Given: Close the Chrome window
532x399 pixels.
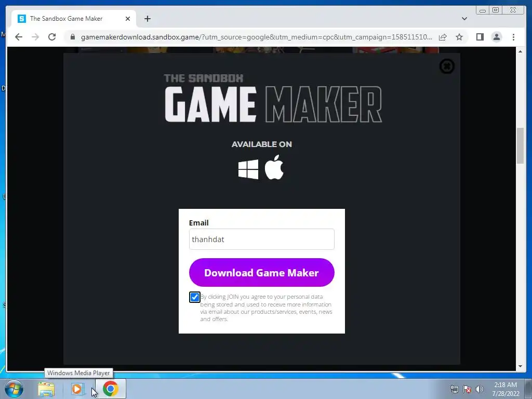Looking at the screenshot, I should tap(513, 10).
